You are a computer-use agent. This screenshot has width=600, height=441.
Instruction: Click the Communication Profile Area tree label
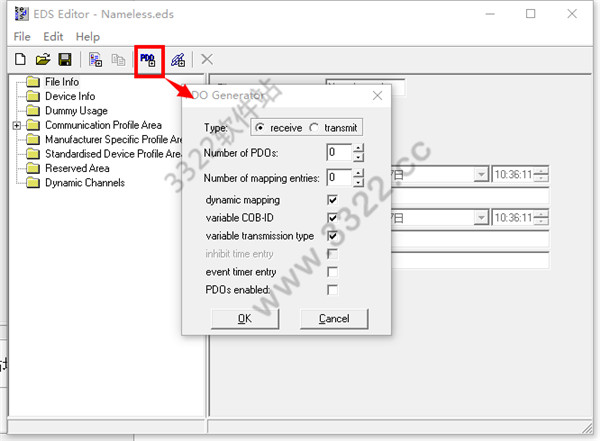[103, 125]
